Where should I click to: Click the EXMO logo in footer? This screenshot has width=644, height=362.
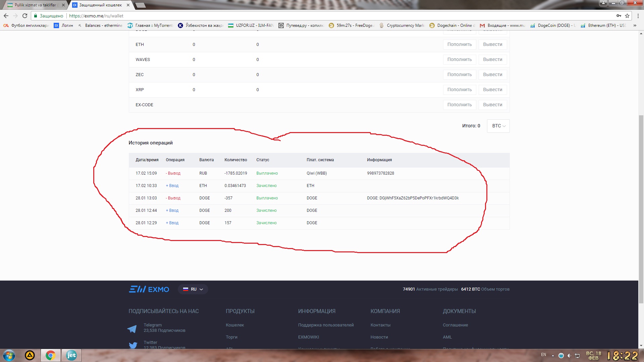click(x=149, y=289)
